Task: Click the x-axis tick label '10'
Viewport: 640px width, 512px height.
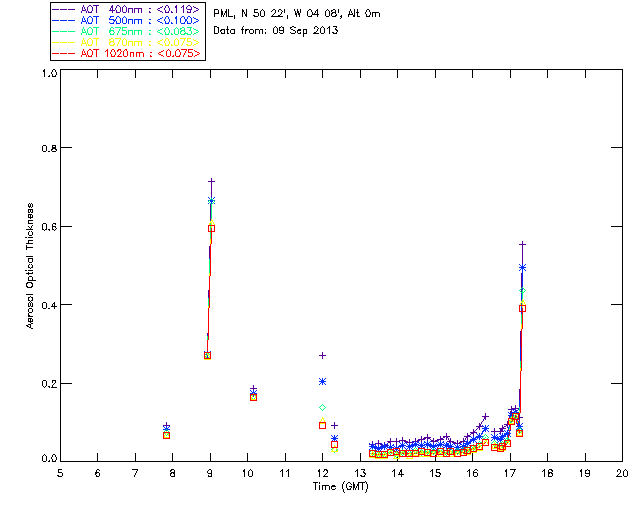Action: tap(247, 473)
